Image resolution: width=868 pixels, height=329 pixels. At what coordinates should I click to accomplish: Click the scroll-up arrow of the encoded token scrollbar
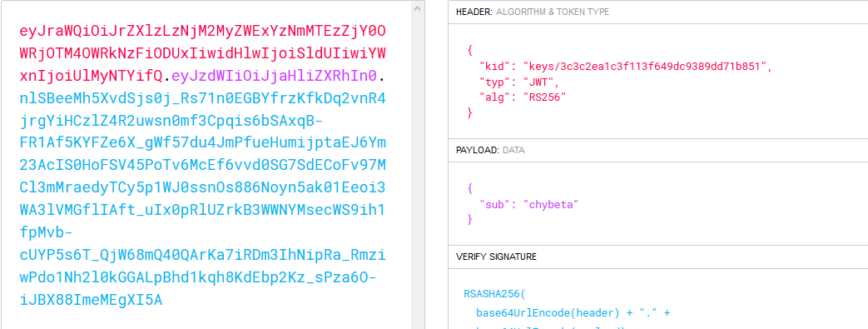point(418,7)
